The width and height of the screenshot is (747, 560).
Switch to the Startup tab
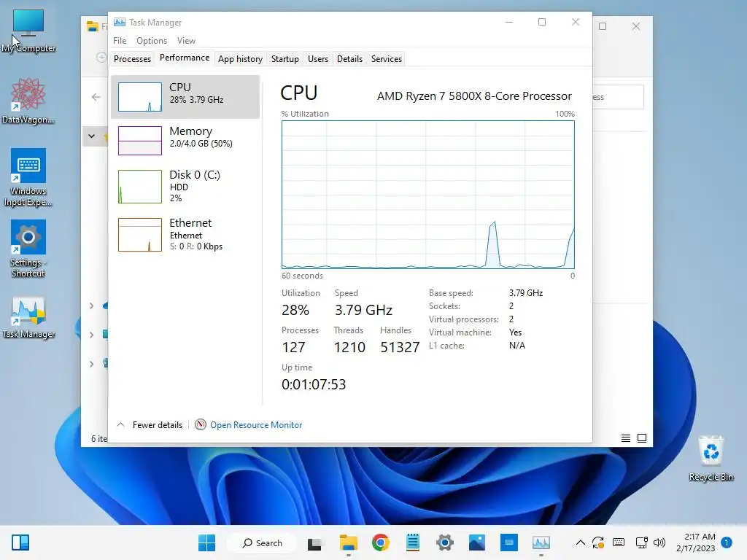pyautogui.click(x=285, y=58)
